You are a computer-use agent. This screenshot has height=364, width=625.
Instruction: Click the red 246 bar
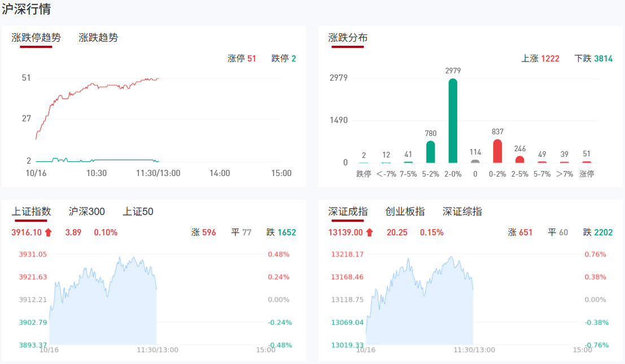pos(519,159)
